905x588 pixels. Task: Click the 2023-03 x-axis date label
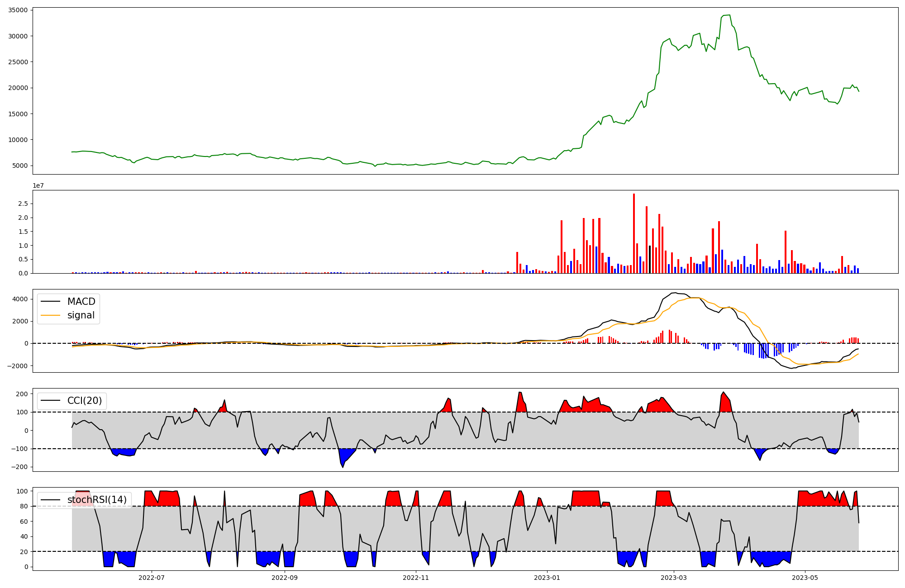click(674, 577)
